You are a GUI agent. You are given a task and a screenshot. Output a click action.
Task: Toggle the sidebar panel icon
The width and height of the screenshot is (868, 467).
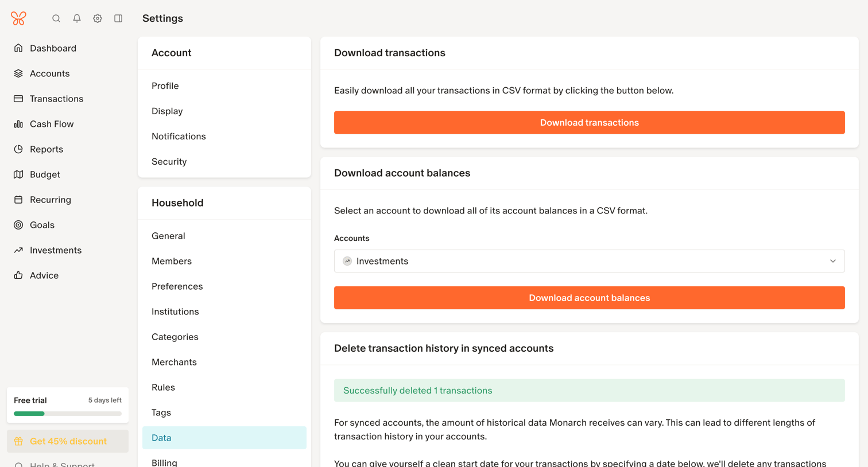point(118,18)
